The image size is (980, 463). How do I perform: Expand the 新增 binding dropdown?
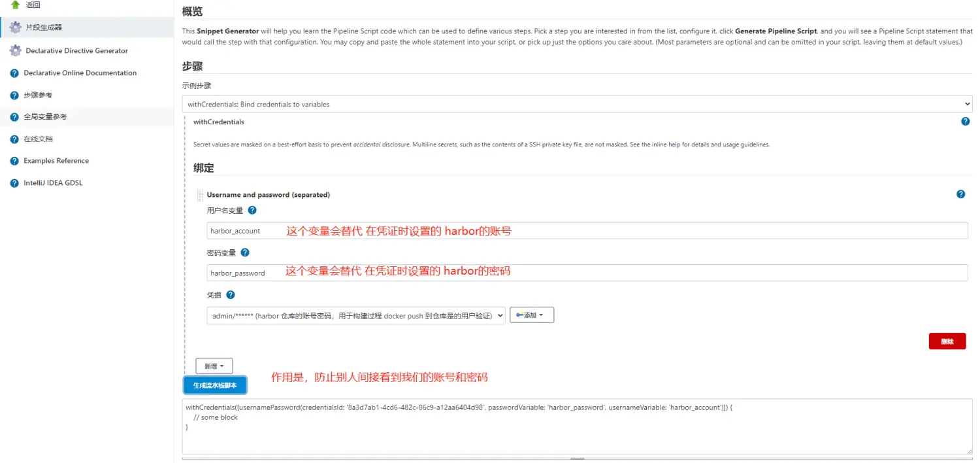[214, 366]
